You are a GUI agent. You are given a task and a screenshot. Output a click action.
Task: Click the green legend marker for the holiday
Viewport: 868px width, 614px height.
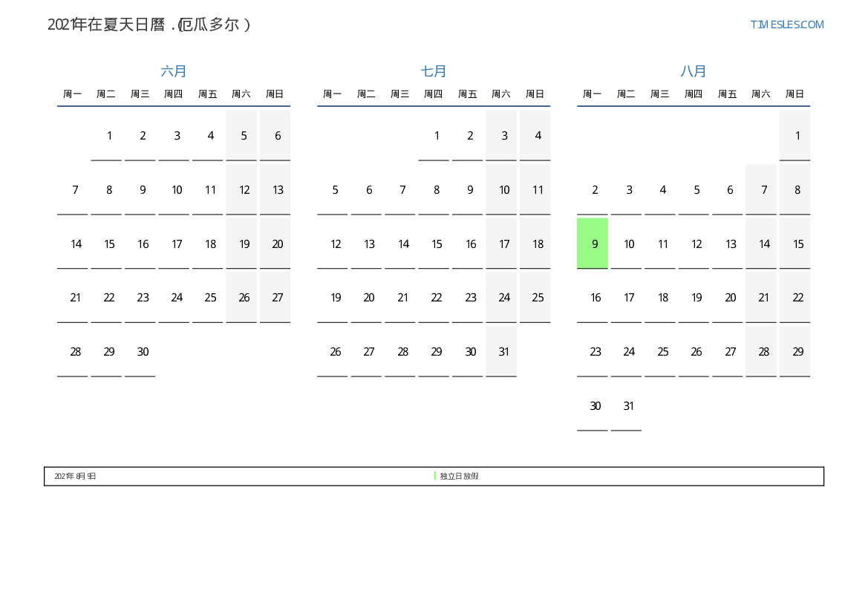click(x=435, y=476)
